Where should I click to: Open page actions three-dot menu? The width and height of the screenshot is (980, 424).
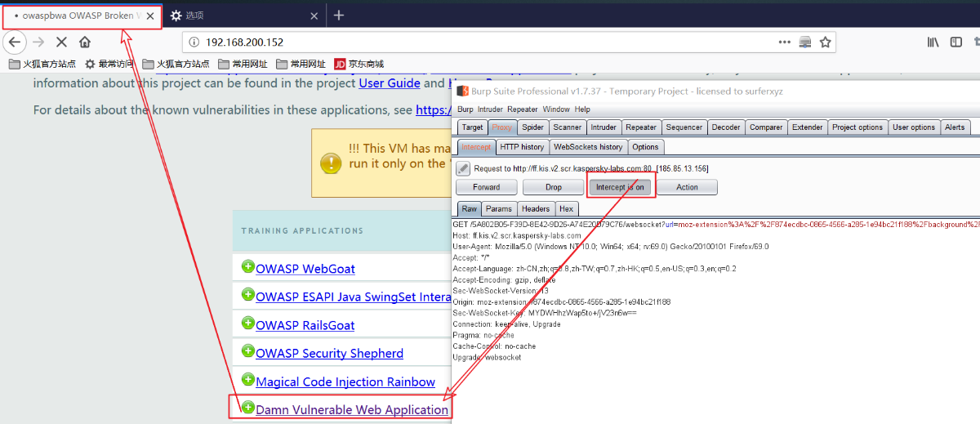pyautogui.click(x=784, y=42)
